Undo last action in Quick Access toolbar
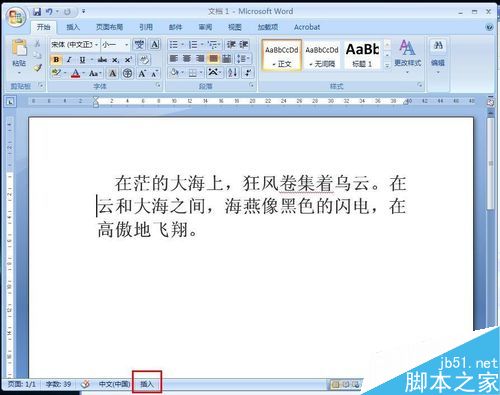 point(49,12)
